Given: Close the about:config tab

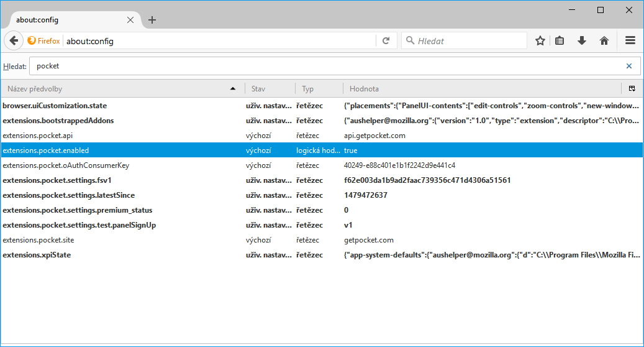Looking at the screenshot, I should (130, 20).
